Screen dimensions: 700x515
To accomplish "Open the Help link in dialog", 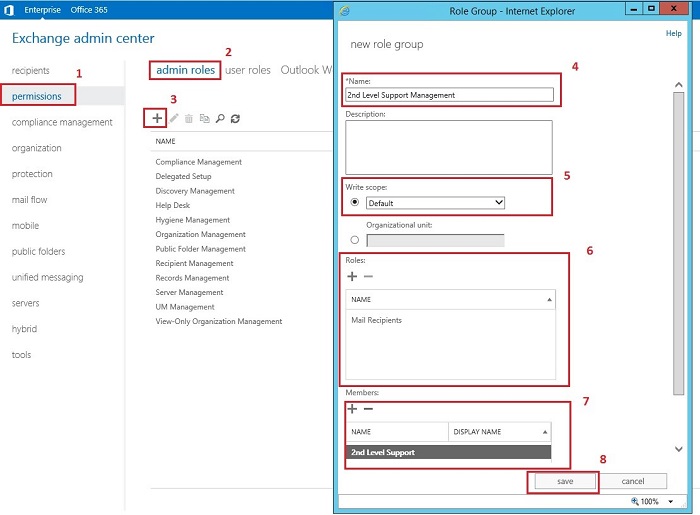I will pyautogui.click(x=673, y=33).
